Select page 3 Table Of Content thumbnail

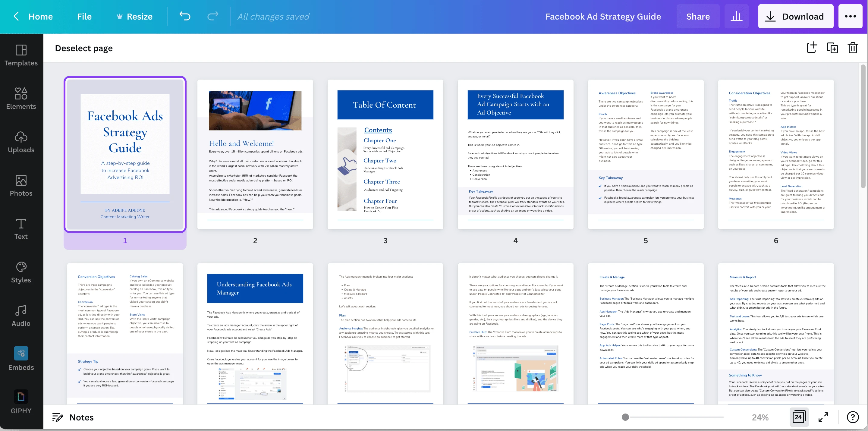[x=385, y=154]
